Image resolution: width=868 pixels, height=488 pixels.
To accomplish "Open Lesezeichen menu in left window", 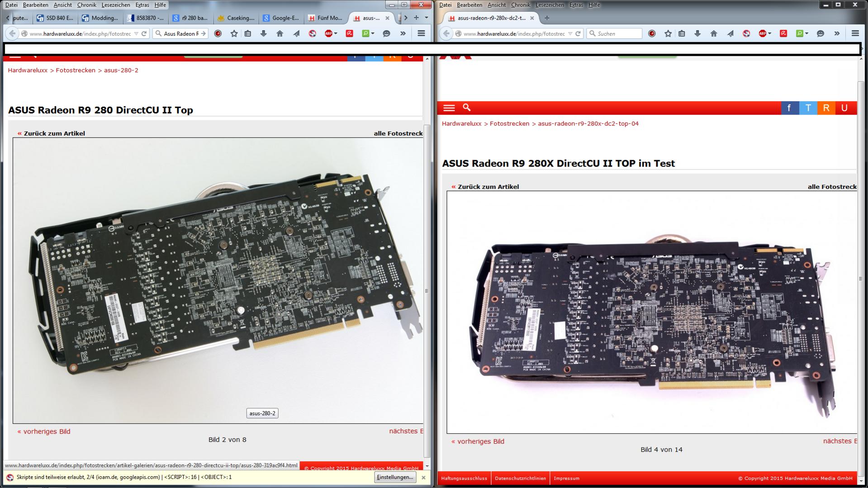I will (116, 5).
